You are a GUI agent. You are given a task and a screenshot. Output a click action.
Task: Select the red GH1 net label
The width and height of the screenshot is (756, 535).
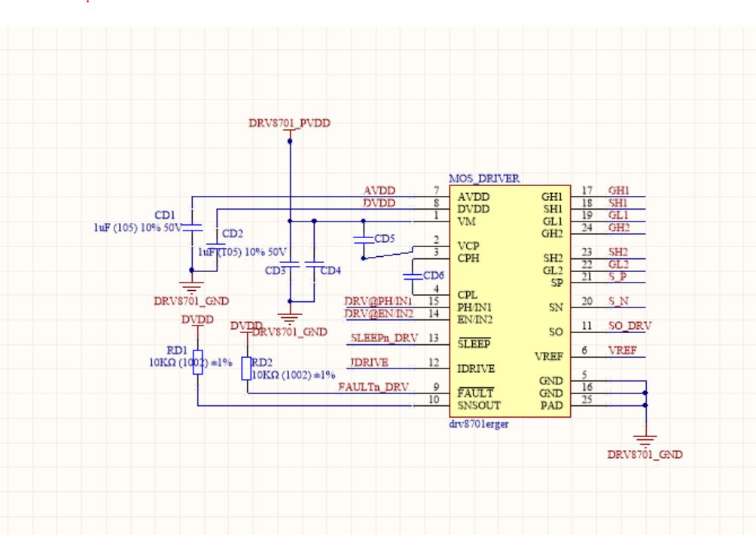(619, 191)
